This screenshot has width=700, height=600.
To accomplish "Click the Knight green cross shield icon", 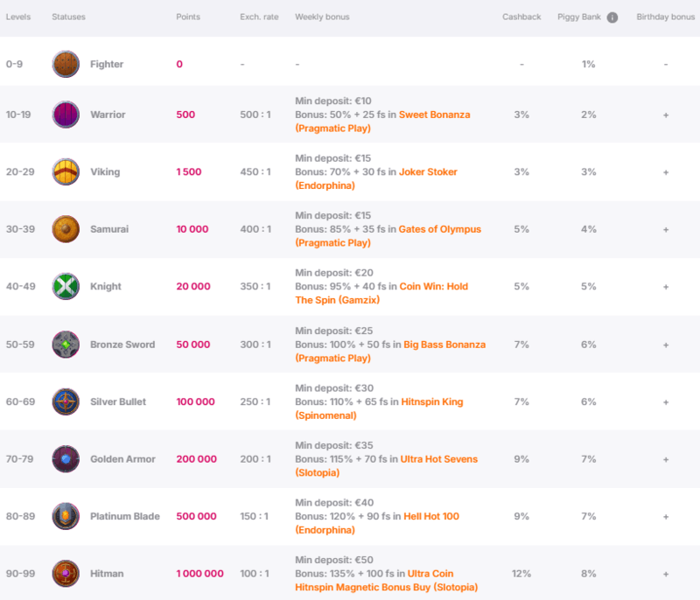I will click(66, 286).
